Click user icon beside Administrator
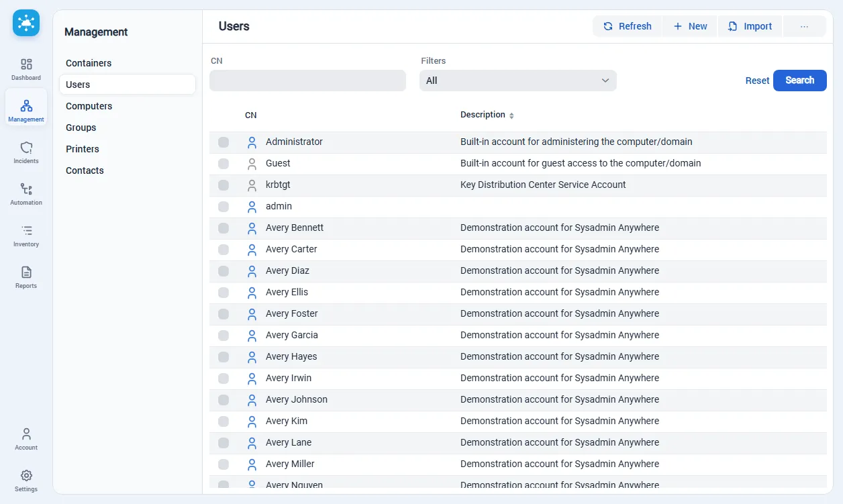Viewport: 843px width, 504px height. pyautogui.click(x=252, y=142)
